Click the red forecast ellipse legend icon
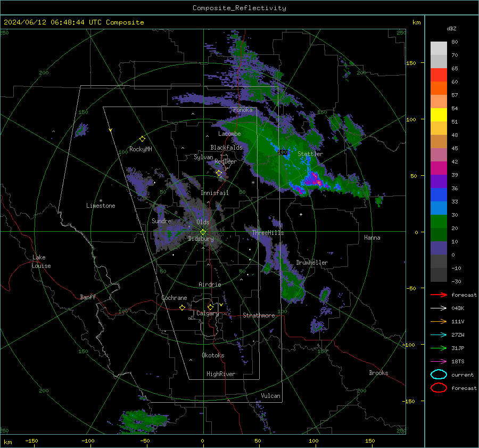The height and width of the screenshot is (448, 479). 439,388
